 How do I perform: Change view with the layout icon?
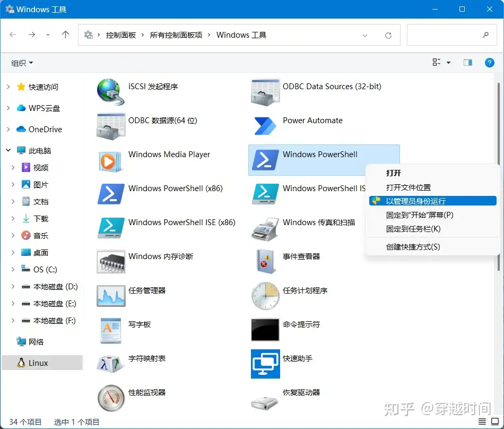[x=437, y=62]
